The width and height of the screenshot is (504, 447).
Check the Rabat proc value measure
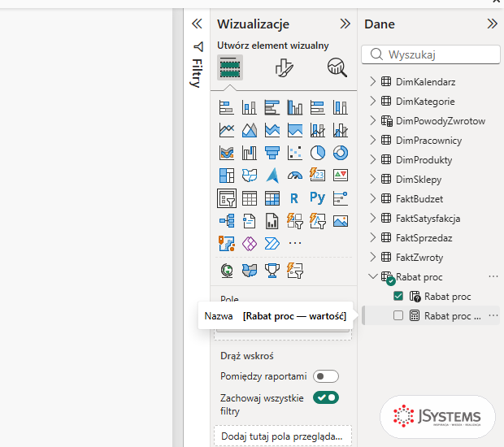tap(398, 315)
